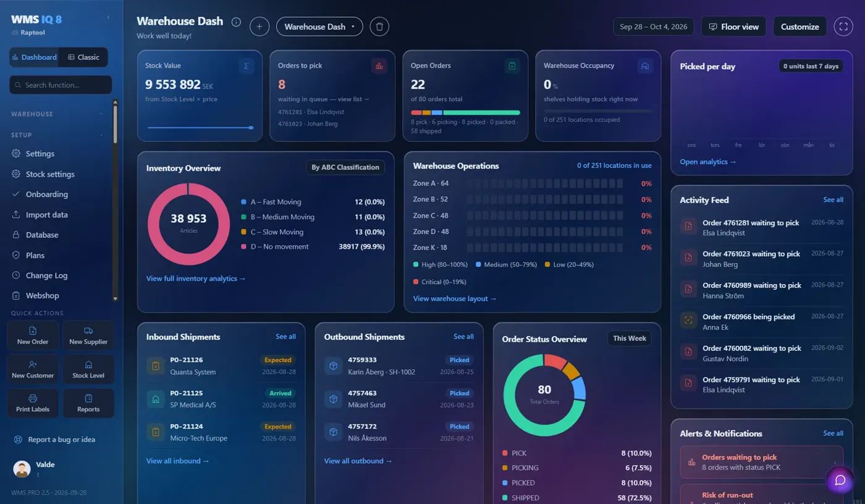Enter fullscreen mode via top-right icon
Image resolution: width=865 pixels, height=504 pixels.
coord(843,27)
